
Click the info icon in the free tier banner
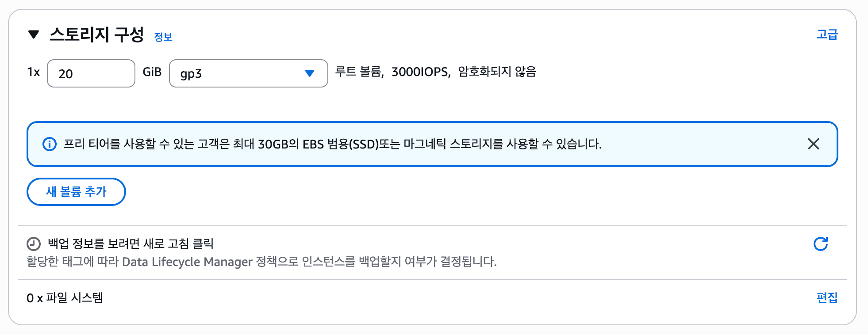coord(50,144)
